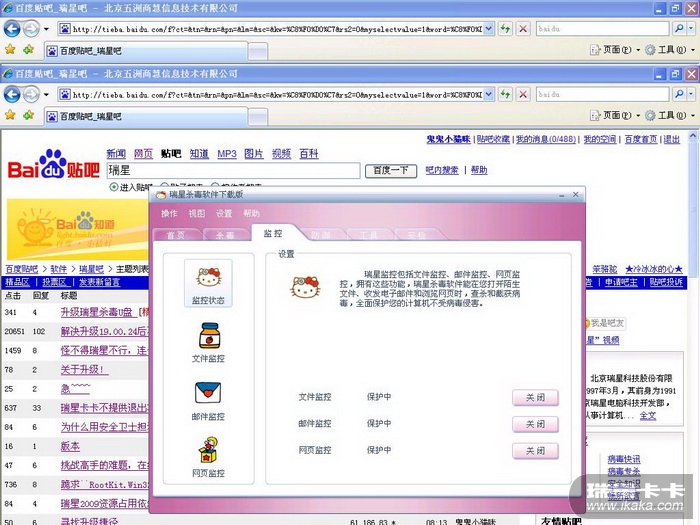Open the 帮助 menu in Rising
Screen dimensions: 700x525
pyautogui.click(x=251, y=214)
